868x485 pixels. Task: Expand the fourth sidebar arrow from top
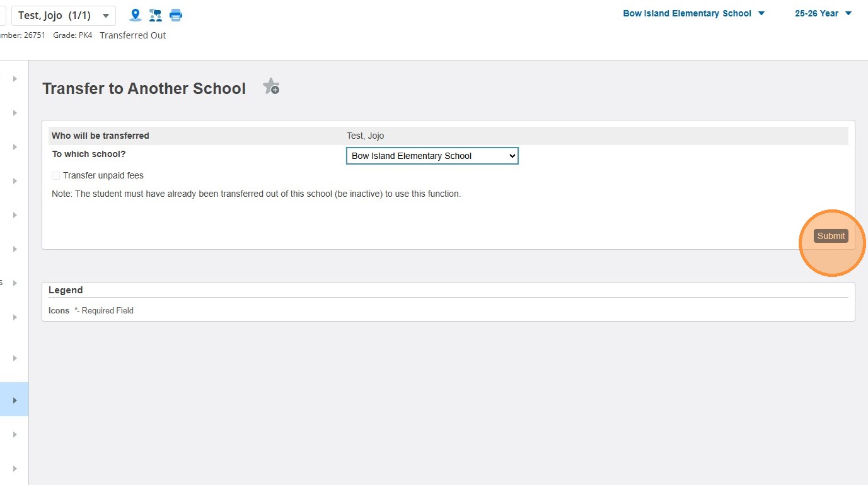coord(14,181)
